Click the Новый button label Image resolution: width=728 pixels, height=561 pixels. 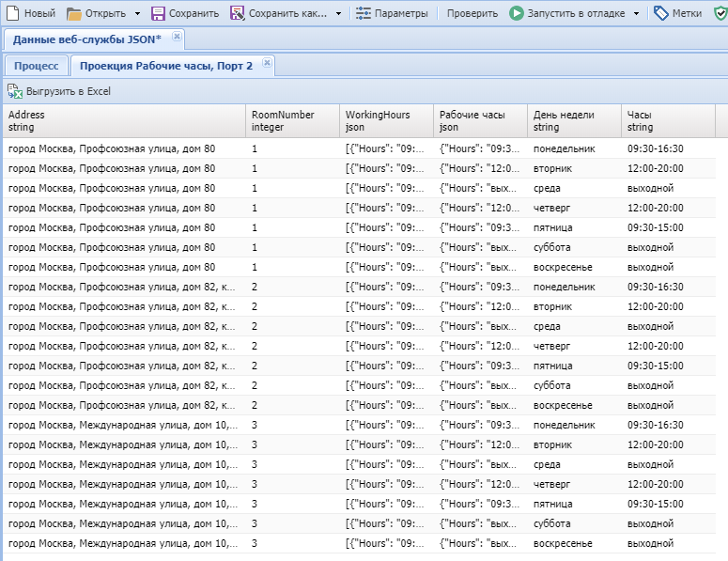click(40, 13)
